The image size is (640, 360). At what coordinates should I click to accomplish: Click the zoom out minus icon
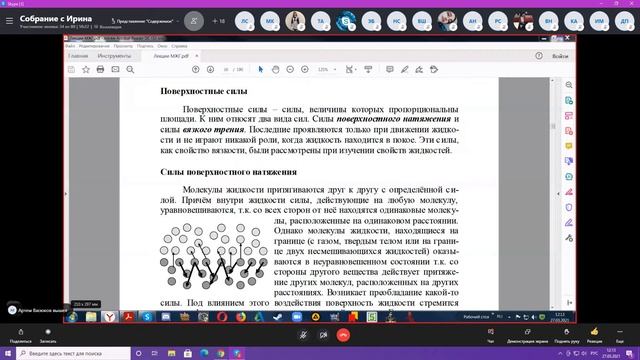click(290, 69)
